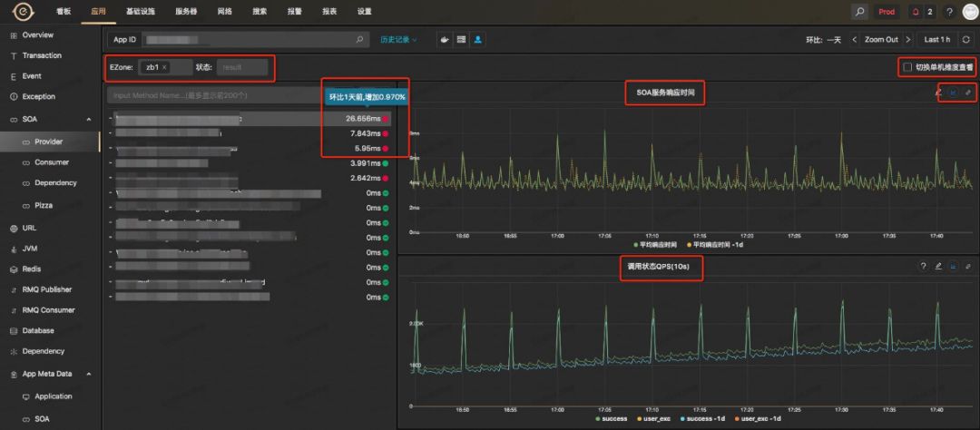Click the Docker whale icon in toolbar
This screenshot has width=980, height=430.
(x=445, y=40)
